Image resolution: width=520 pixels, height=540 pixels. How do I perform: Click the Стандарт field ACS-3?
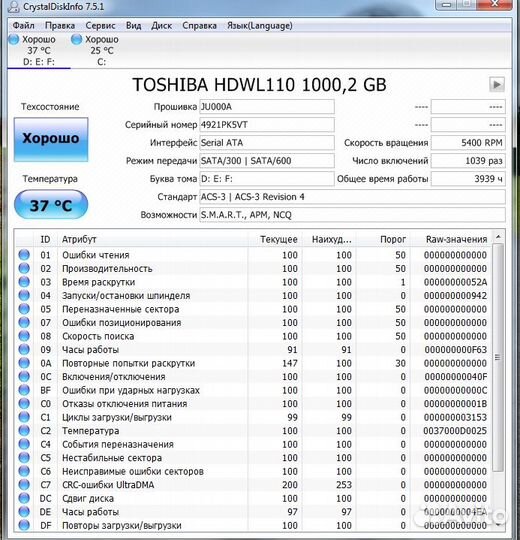(352, 197)
